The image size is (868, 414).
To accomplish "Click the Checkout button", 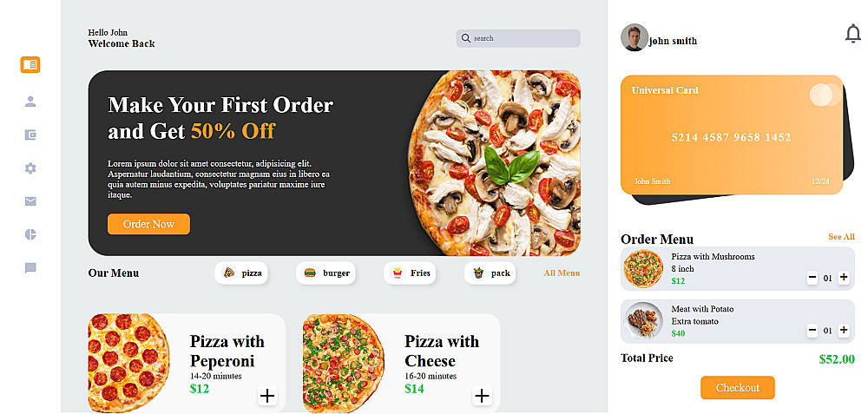I will (x=737, y=387).
